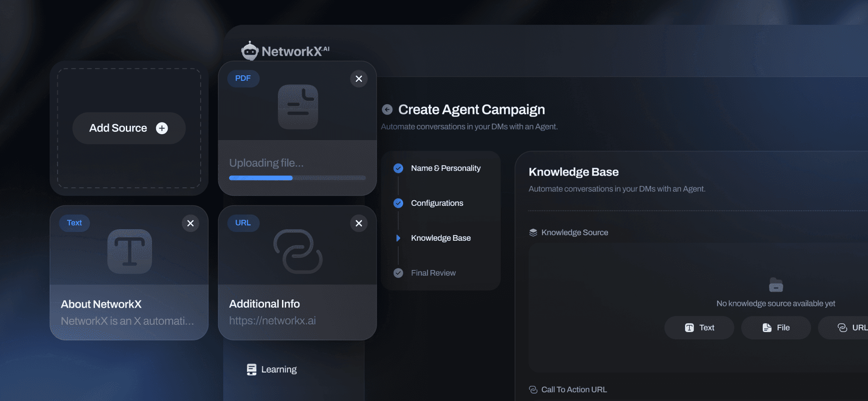Add a Text knowledge source

(x=699, y=328)
